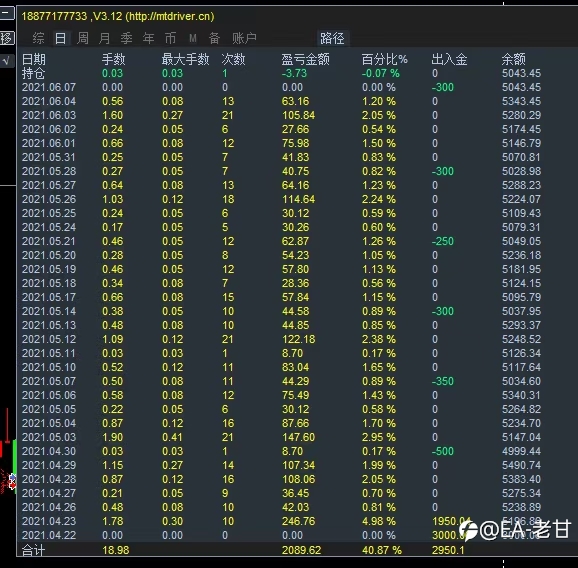Screen dimensions: 578x568
Task: Select the M tab
Action: pyautogui.click(x=192, y=38)
